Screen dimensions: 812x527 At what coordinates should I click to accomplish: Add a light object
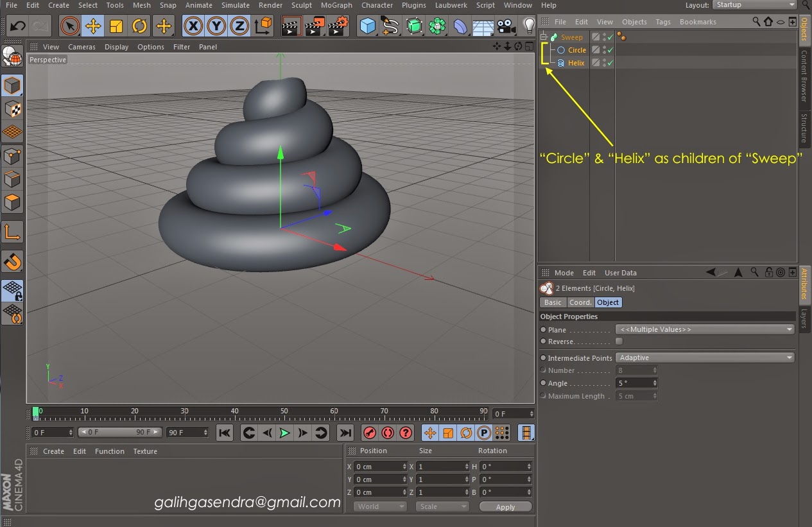coord(529,26)
